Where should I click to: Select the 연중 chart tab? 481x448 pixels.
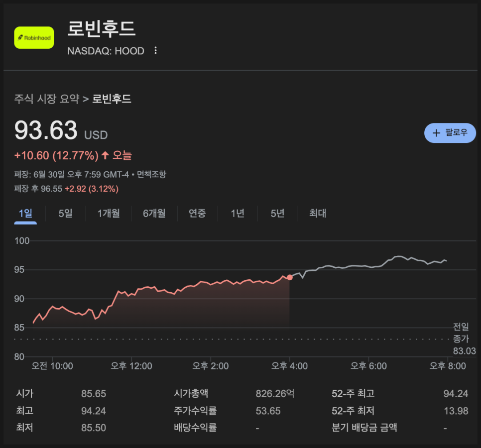coord(197,214)
